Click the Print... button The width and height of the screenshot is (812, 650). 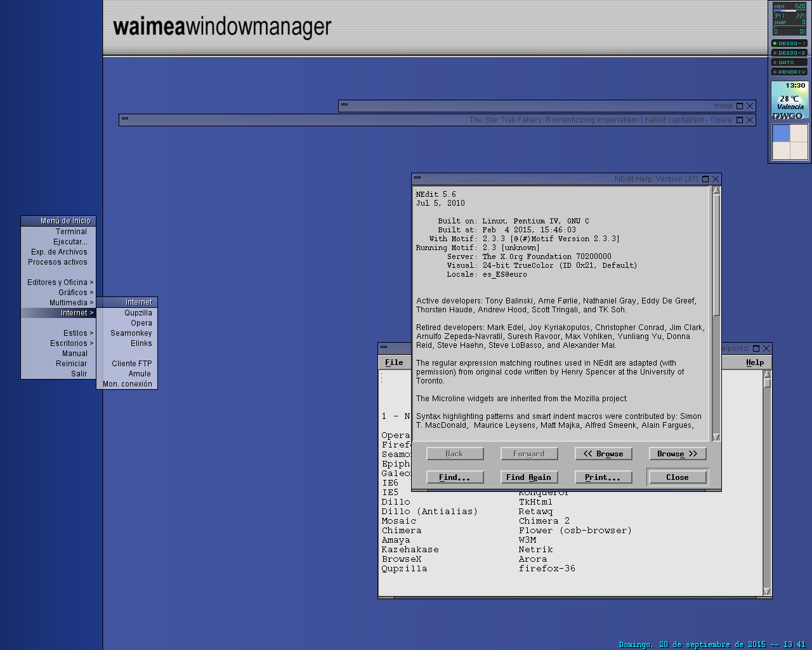[x=603, y=477]
